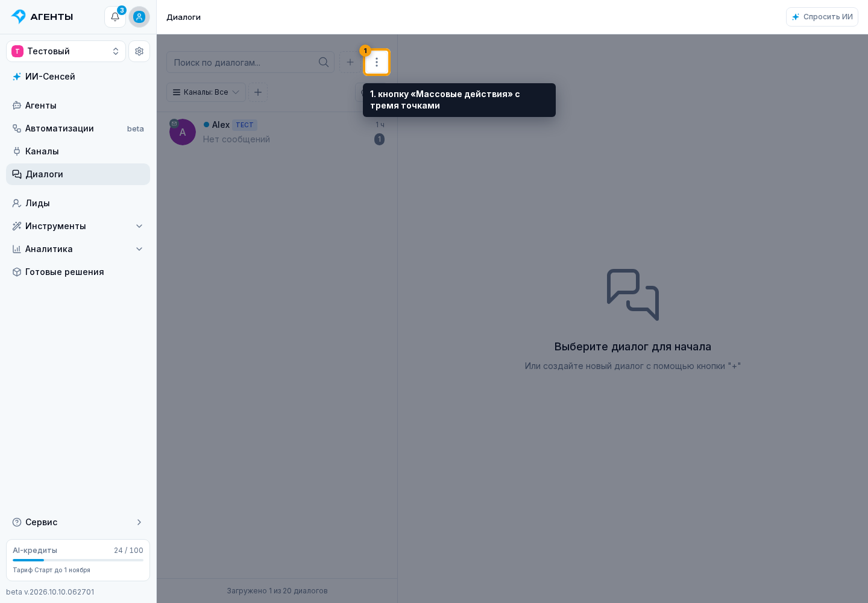
Task: Click the plus icon to create a new dialog
Action: tap(350, 62)
